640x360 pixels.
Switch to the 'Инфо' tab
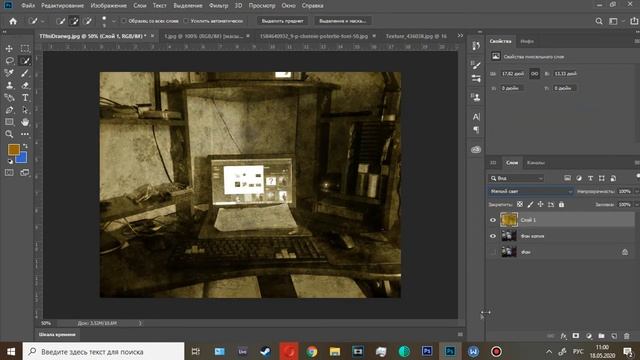click(527, 41)
